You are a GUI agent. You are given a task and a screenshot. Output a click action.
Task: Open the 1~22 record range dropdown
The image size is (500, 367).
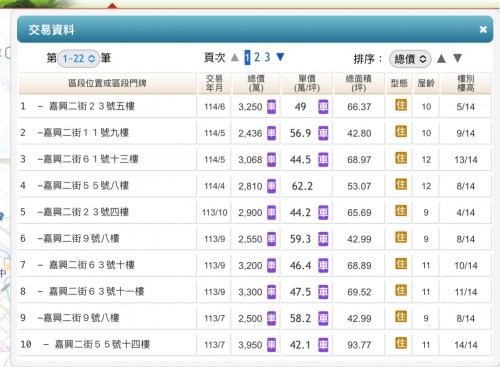pyautogui.click(x=78, y=59)
